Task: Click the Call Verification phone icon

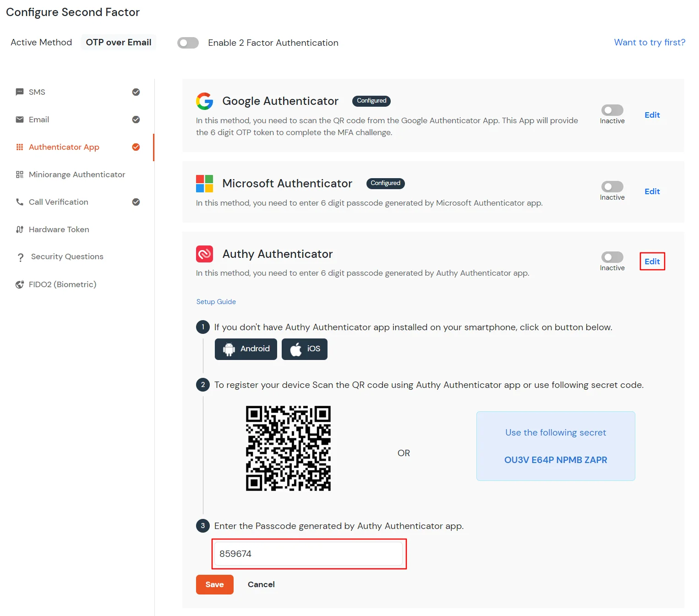Action: click(x=19, y=202)
